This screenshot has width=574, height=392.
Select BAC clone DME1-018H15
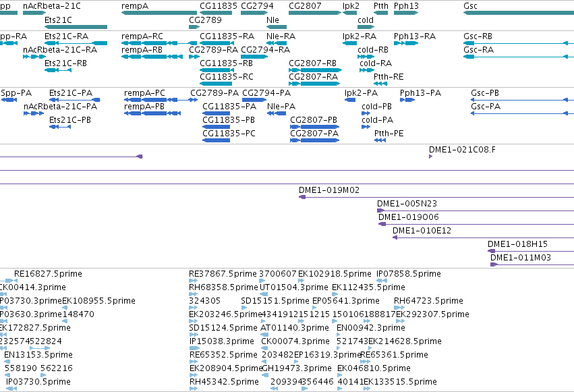click(517, 244)
